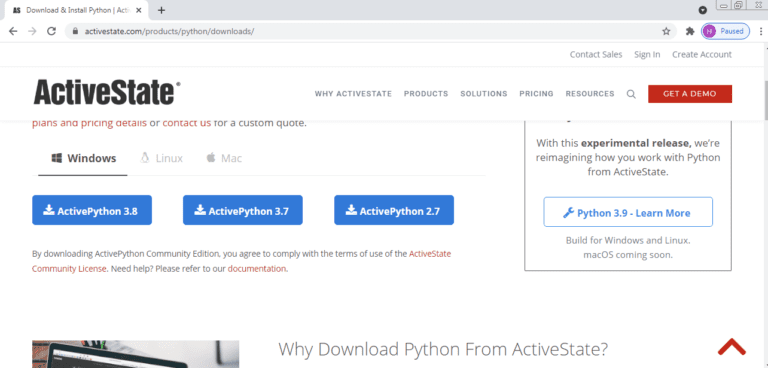Click the Why Download Python From ActiveState heading
The height and width of the screenshot is (368, 768).
[x=443, y=349]
